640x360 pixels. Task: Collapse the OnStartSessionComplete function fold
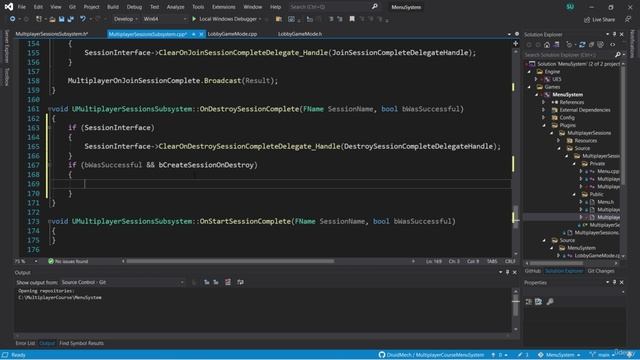click(49, 221)
